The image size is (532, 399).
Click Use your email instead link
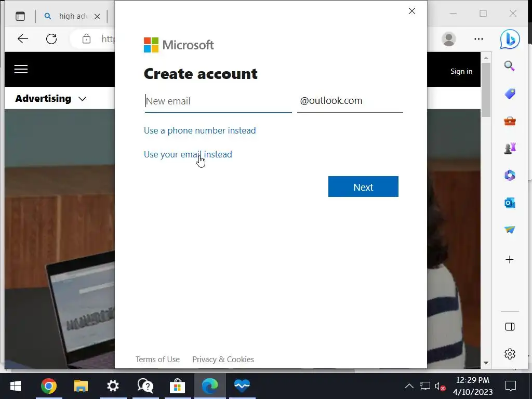188,154
